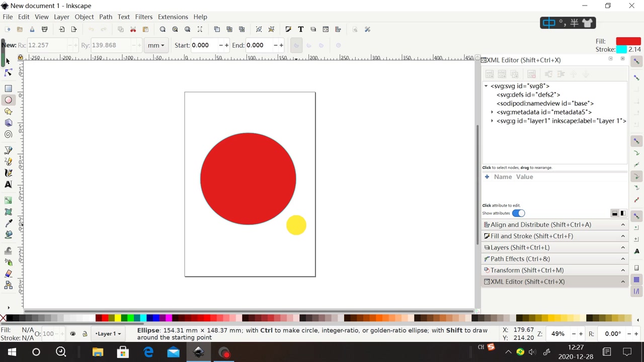Image resolution: width=644 pixels, height=362 pixels.
Task: Toggle layer lock in status bar
Action: 85,334
